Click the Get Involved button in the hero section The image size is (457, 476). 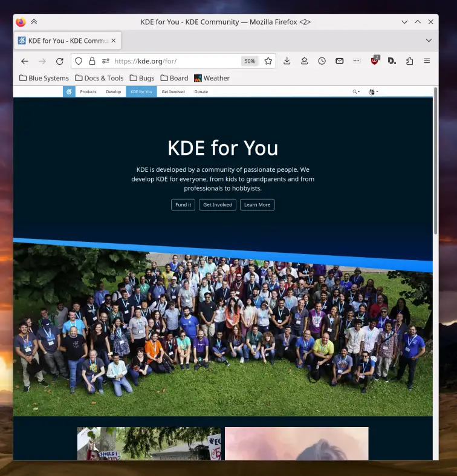(218, 205)
